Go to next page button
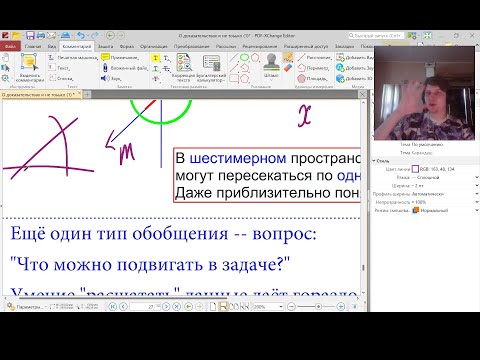 point(166,307)
